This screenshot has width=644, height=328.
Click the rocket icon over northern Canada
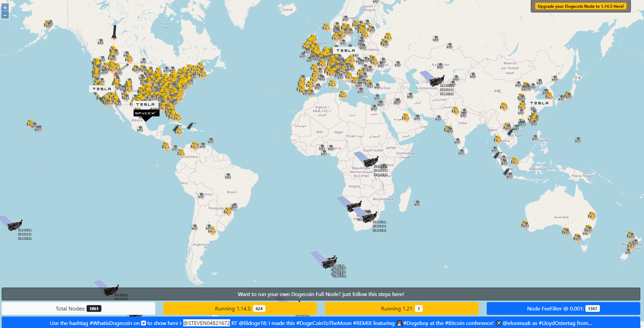pos(115,32)
